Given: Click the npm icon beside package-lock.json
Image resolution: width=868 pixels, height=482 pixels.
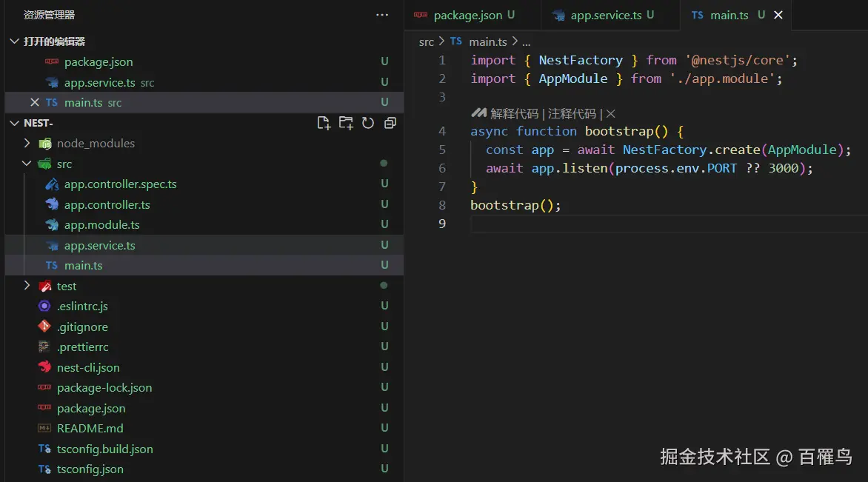Looking at the screenshot, I should [44, 387].
